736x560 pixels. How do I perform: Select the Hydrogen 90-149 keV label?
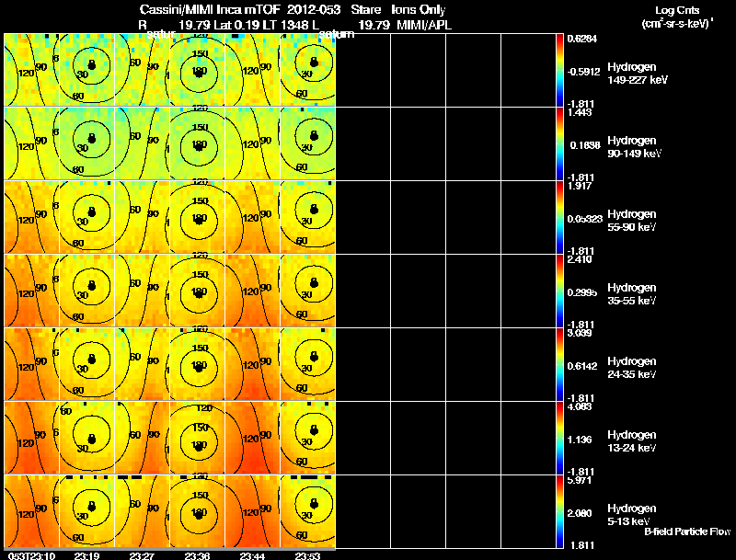(634, 147)
